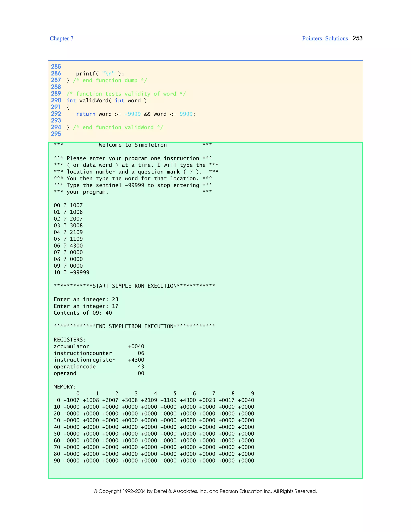411x532 pixels.
Task: Click the 'int validWord( int word )' declaration
Action: click(x=107, y=101)
